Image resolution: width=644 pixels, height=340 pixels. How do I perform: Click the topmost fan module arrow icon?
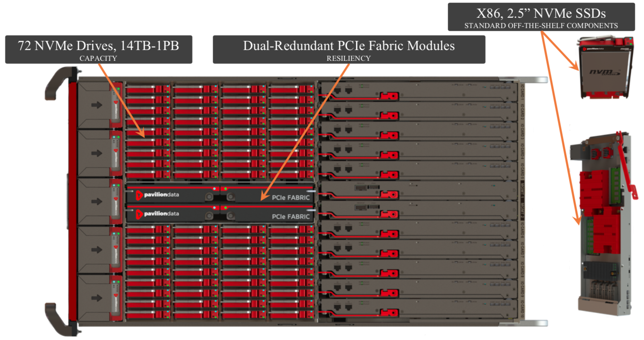97,105
